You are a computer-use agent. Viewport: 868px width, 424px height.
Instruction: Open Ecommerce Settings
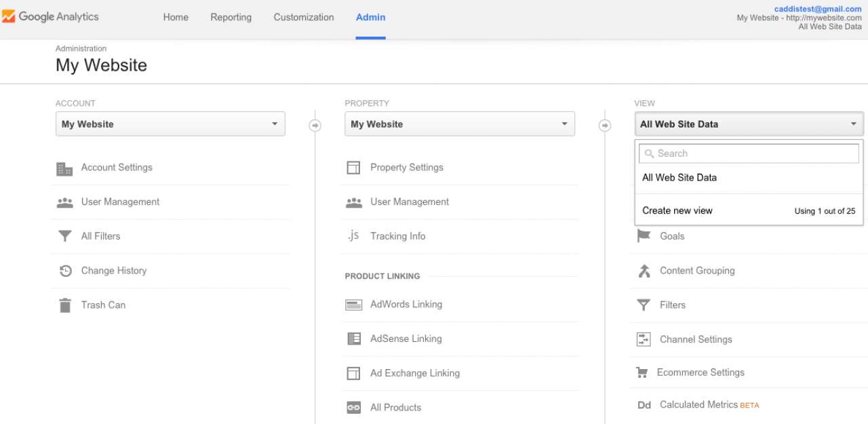pyautogui.click(x=701, y=372)
